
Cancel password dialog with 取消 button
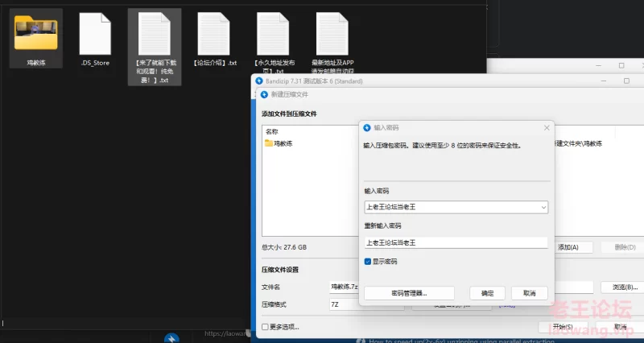(x=530, y=293)
